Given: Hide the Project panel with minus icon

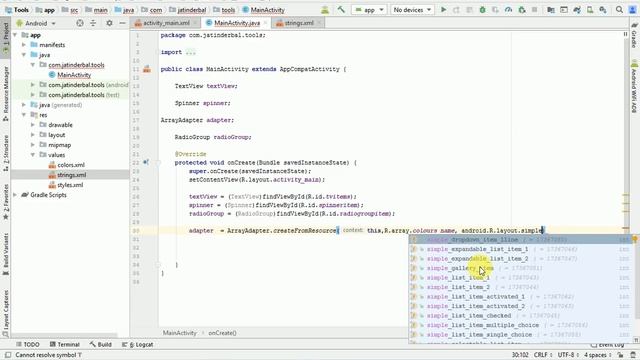Looking at the screenshot, I should 122,23.
